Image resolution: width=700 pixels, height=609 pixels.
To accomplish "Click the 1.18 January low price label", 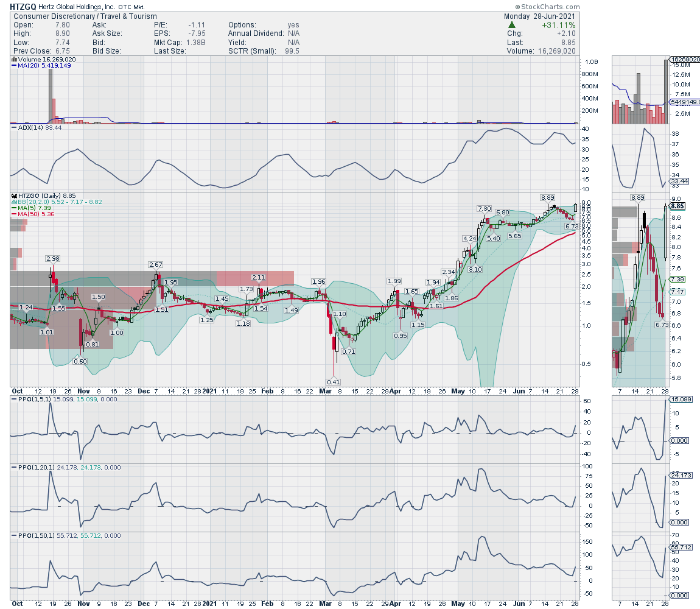I will [x=243, y=323].
